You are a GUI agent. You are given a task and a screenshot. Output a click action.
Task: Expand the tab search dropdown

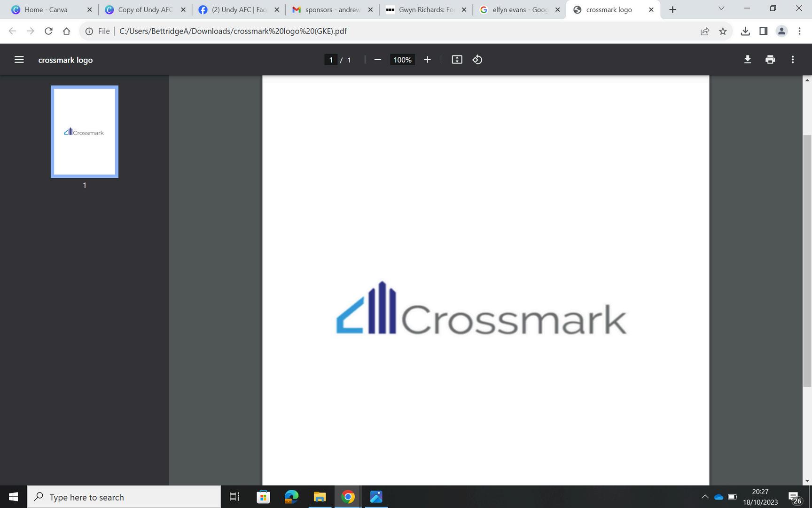(x=721, y=8)
